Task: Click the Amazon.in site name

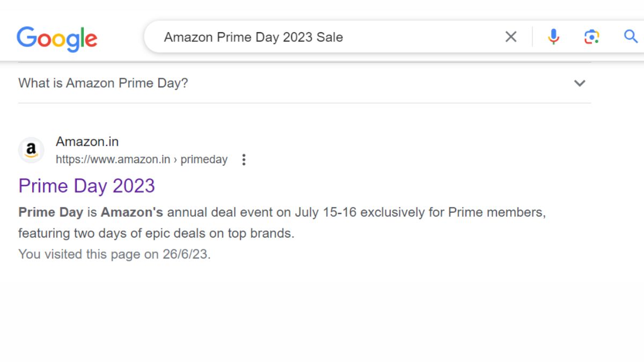Action: (x=87, y=142)
